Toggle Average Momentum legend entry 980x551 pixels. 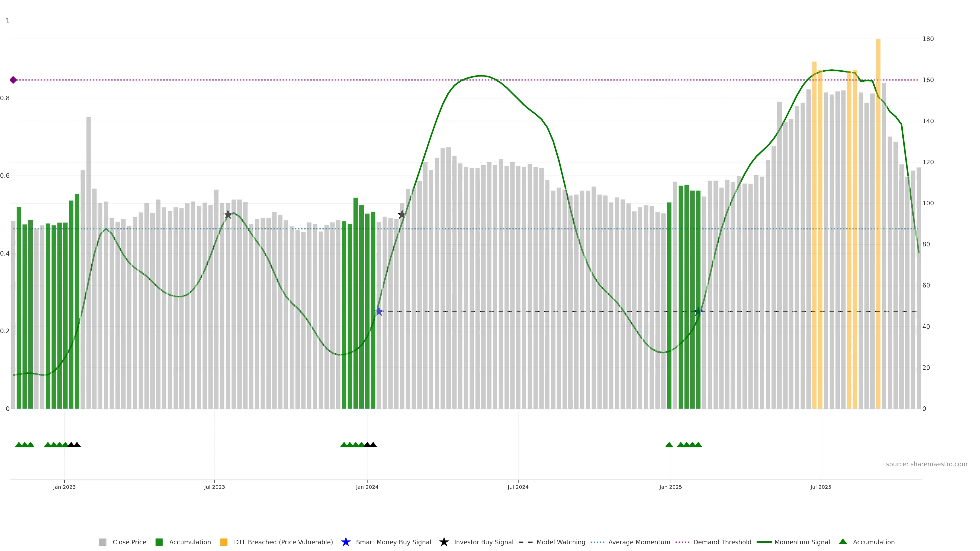point(639,542)
